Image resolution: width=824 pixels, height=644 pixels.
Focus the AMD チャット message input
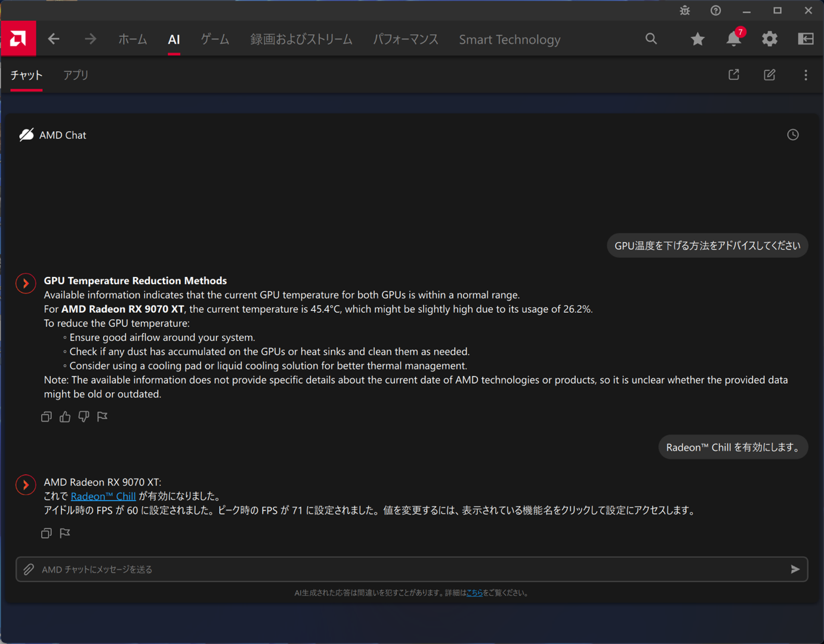pos(412,569)
